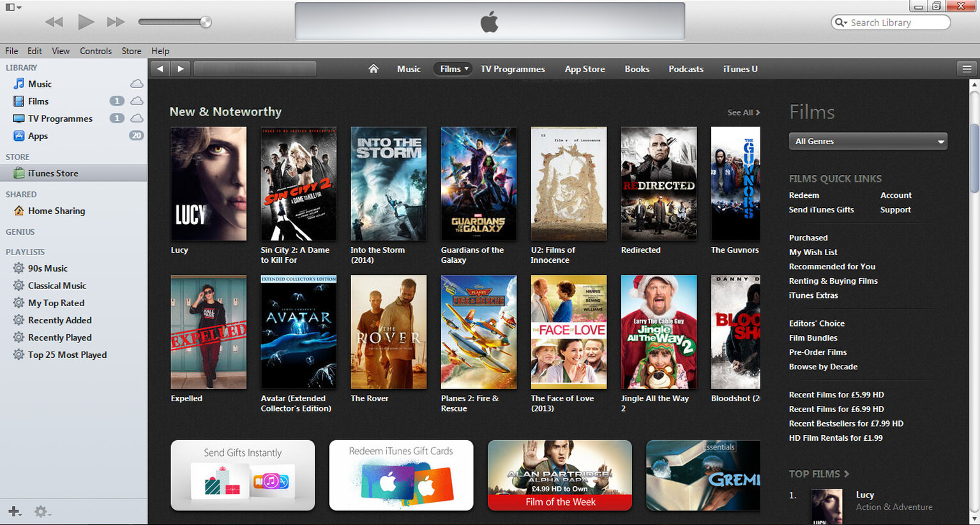Open the Avatar Extended Collector's Edition poster
The image size is (980, 525).
point(298,332)
